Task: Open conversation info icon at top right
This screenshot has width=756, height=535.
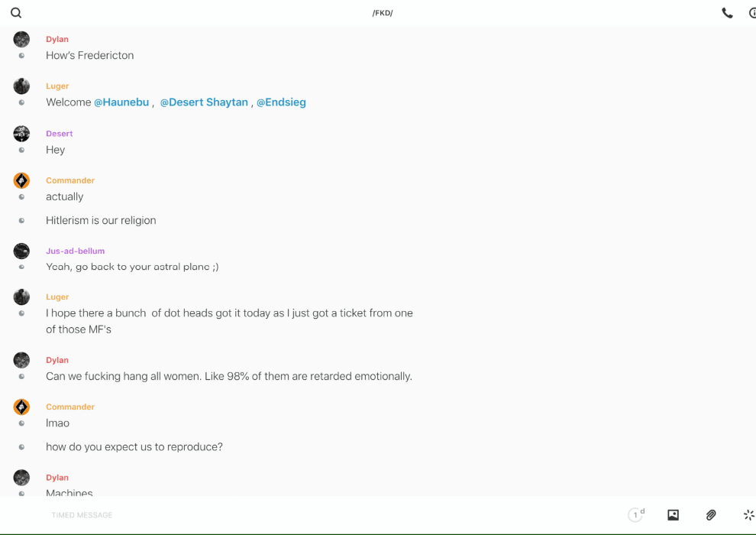Action: pyautogui.click(x=752, y=13)
